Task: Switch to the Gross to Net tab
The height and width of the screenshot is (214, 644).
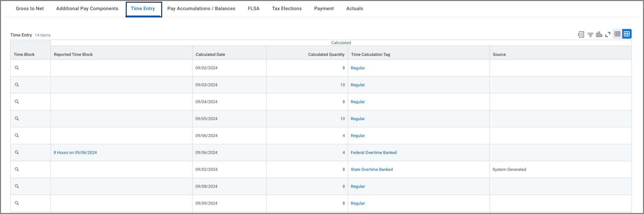Action: pyautogui.click(x=30, y=9)
